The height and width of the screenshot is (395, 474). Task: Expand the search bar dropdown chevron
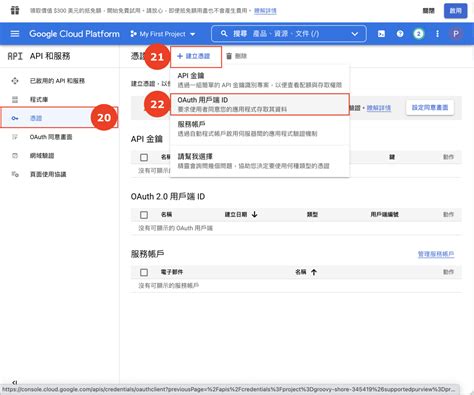[355, 34]
